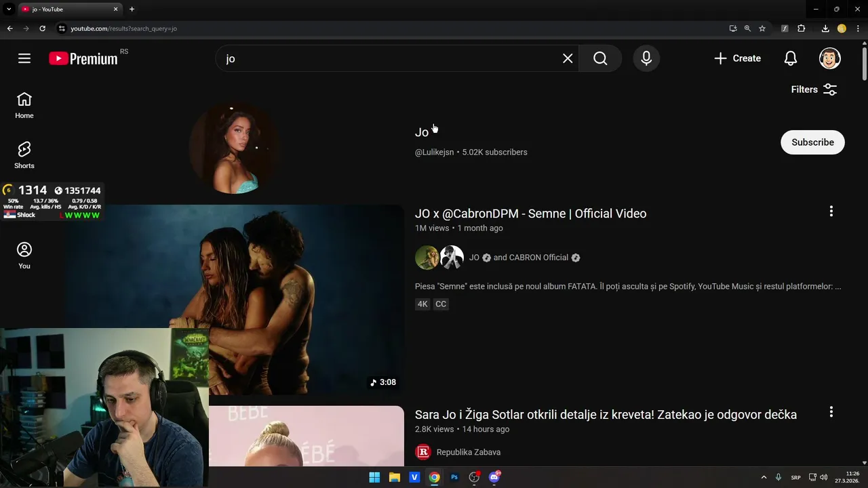Open the Extensions puzzle icon
The width and height of the screenshot is (868, 488).
(x=801, y=28)
